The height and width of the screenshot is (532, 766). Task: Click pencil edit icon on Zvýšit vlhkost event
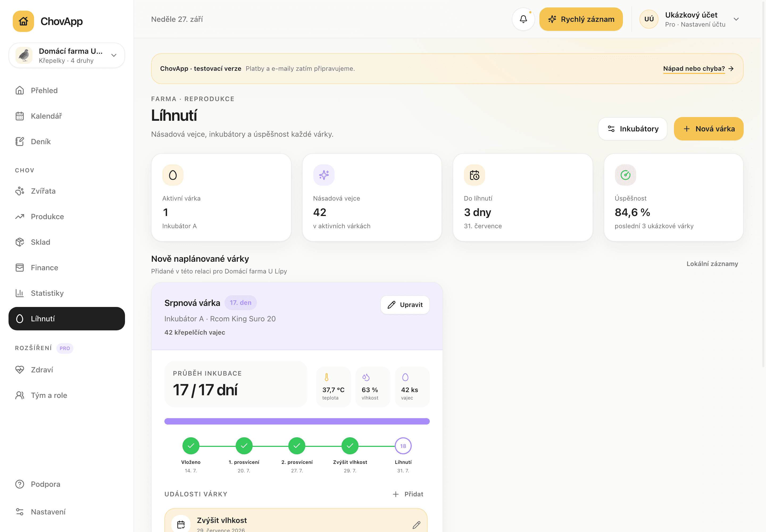pos(416,525)
